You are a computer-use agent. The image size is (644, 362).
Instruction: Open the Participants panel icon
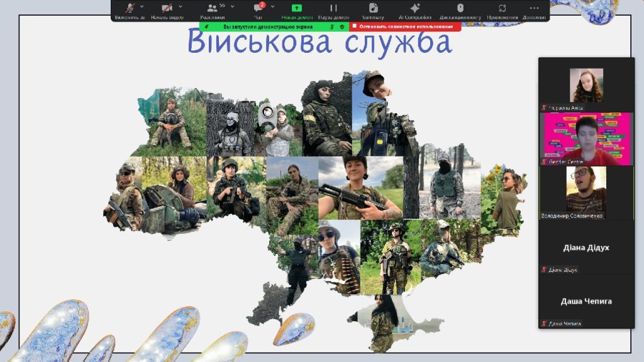point(212,8)
